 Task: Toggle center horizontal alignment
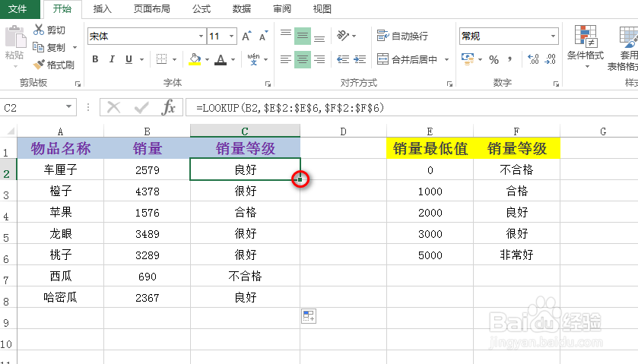(303, 59)
